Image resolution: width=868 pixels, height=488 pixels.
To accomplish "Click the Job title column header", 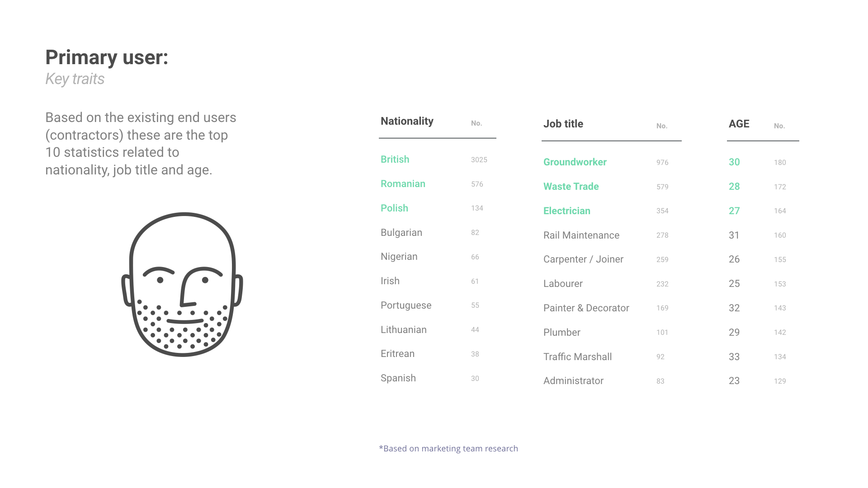I will tap(563, 124).
